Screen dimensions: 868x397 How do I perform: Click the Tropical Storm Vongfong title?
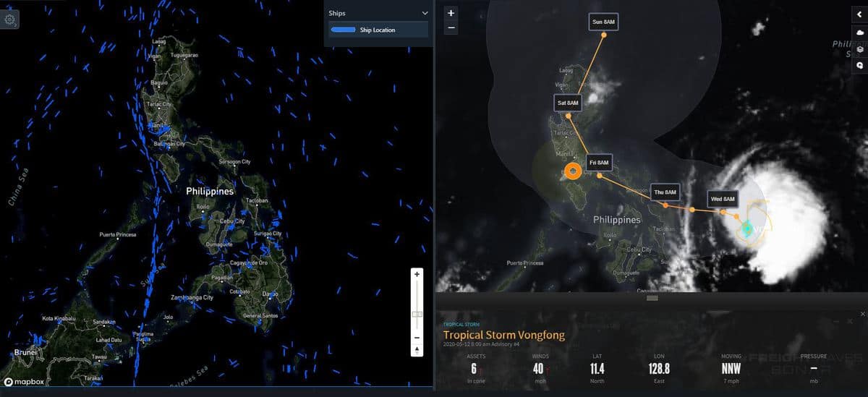(503, 335)
